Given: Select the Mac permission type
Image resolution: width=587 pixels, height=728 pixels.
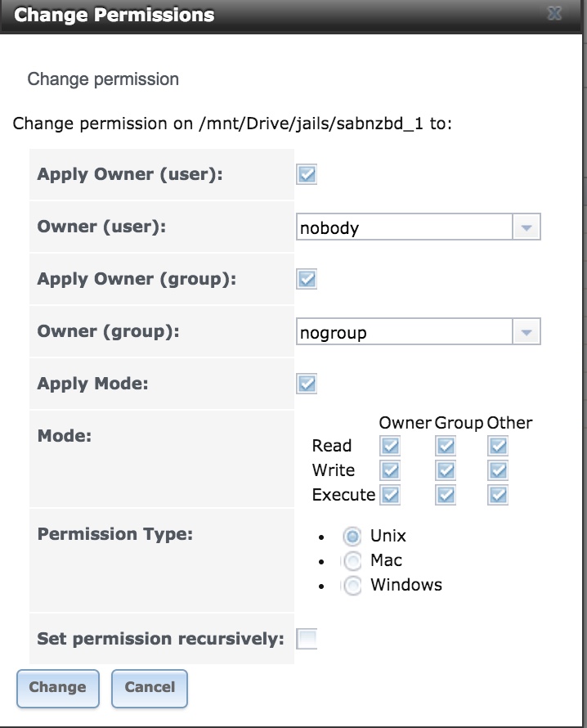Looking at the screenshot, I should [352, 561].
